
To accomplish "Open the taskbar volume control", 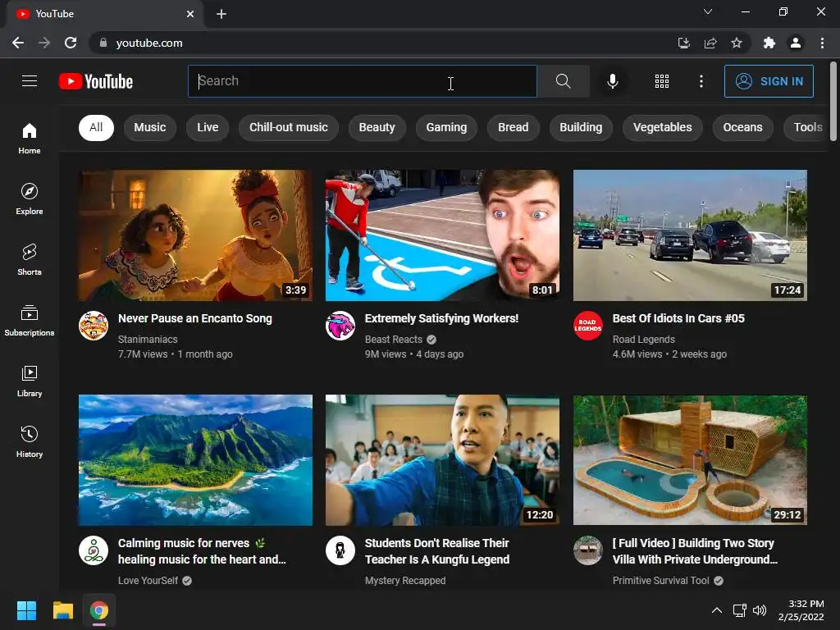I will click(x=760, y=610).
